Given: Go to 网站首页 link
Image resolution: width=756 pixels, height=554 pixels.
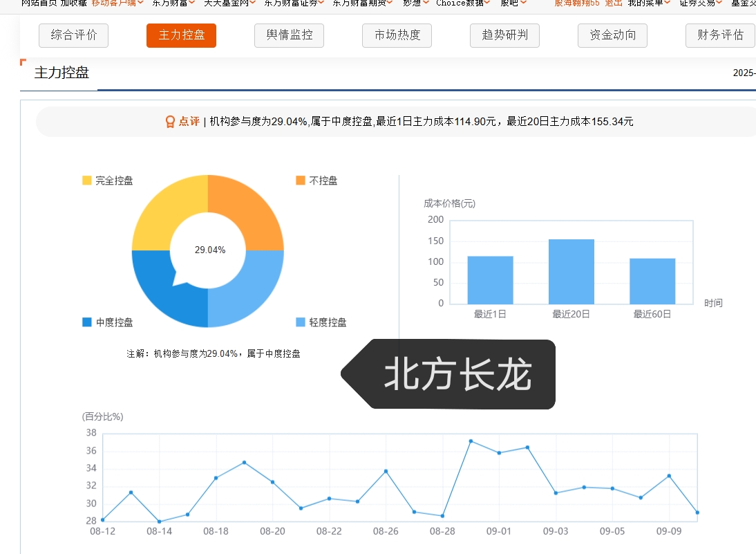Looking at the screenshot, I should click(x=39, y=3).
